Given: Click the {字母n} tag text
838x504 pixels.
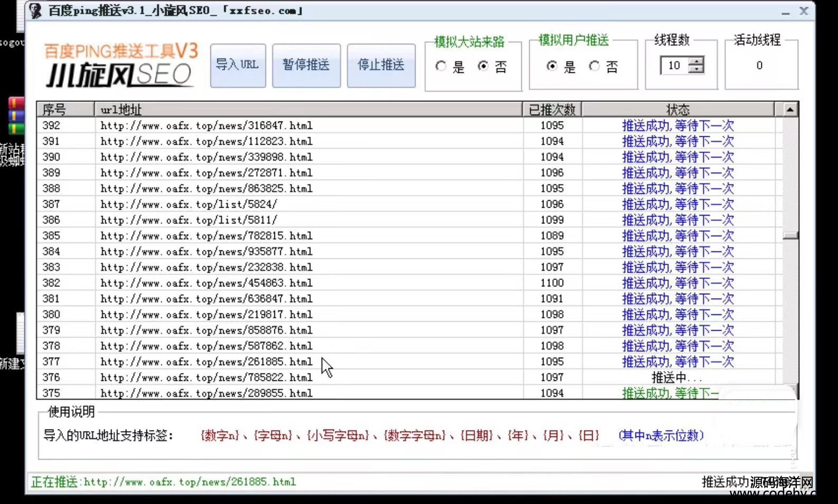Looking at the screenshot, I should tap(273, 436).
